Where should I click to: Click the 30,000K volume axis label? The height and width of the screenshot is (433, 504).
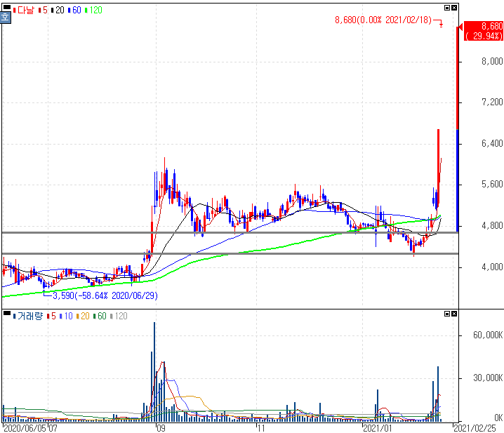tap(488, 378)
